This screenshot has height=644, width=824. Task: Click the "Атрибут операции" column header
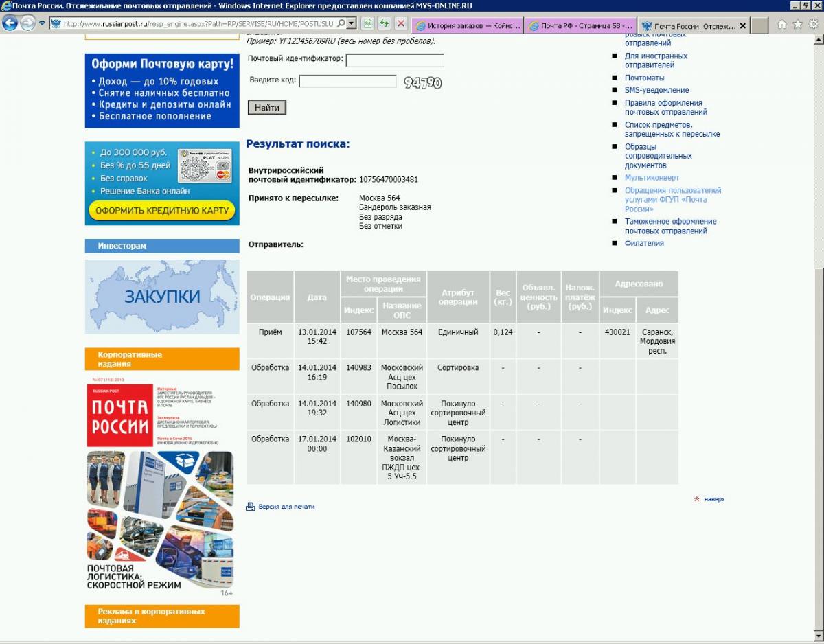(x=458, y=297)
